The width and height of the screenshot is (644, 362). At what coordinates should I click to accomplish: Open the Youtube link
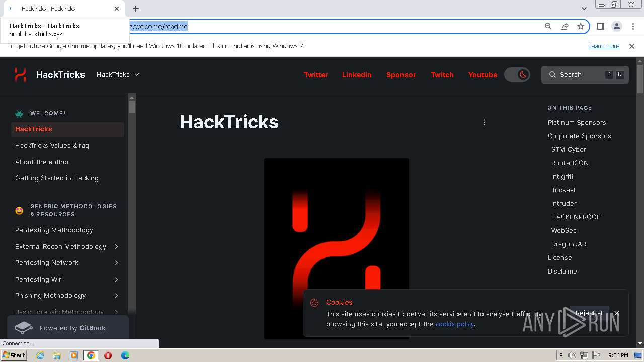click(x=482, y=74)
